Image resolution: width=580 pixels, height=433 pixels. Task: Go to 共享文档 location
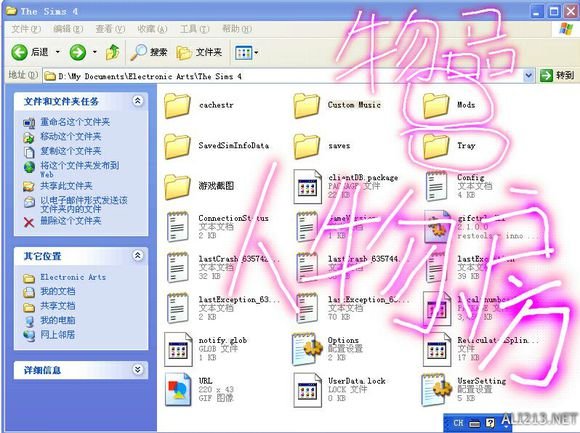(58, 306)
